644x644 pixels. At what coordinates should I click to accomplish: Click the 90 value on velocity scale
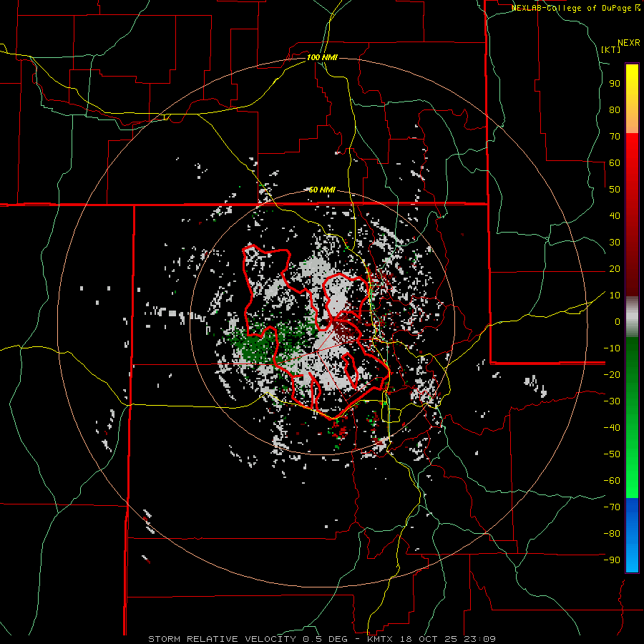[615, 84]
